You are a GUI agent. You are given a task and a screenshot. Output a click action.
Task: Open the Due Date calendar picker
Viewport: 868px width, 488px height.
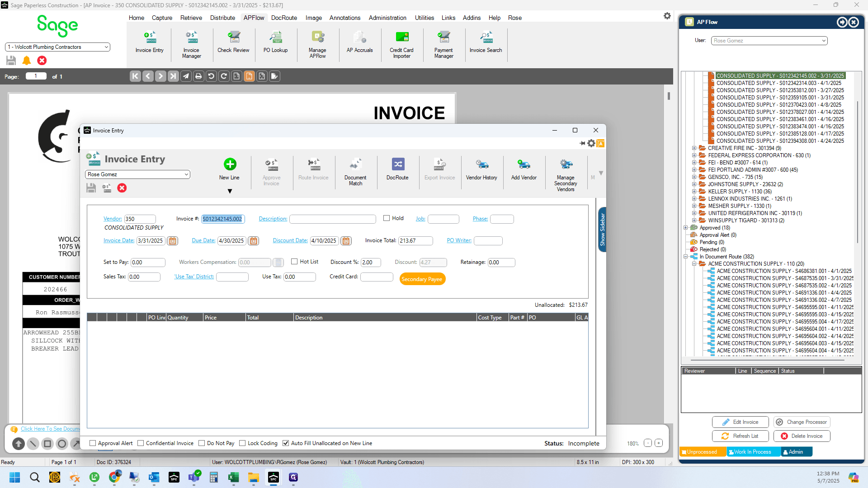pyautogui.click(x=254, y=241)
